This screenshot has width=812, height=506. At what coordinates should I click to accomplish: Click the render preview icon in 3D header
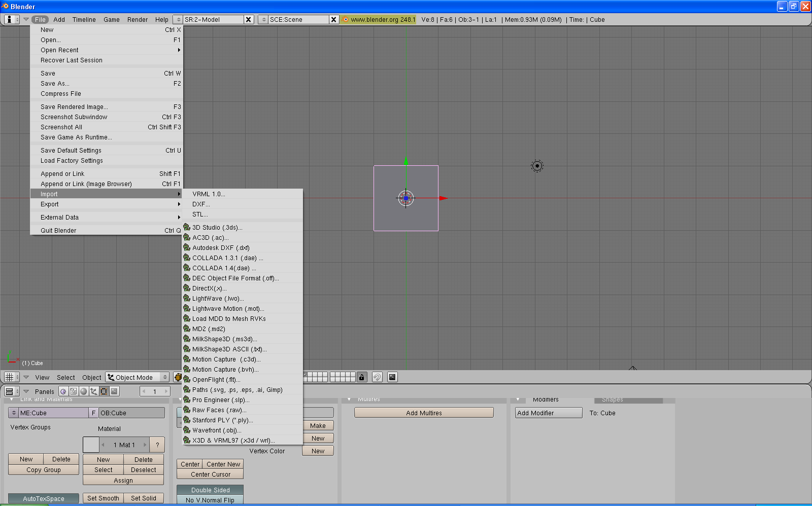pos(392,377)
